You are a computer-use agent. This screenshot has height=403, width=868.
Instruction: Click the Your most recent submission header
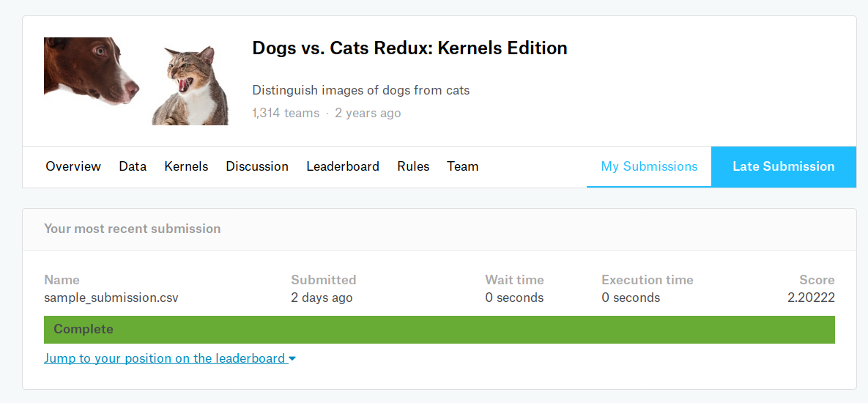coord(132,229)
